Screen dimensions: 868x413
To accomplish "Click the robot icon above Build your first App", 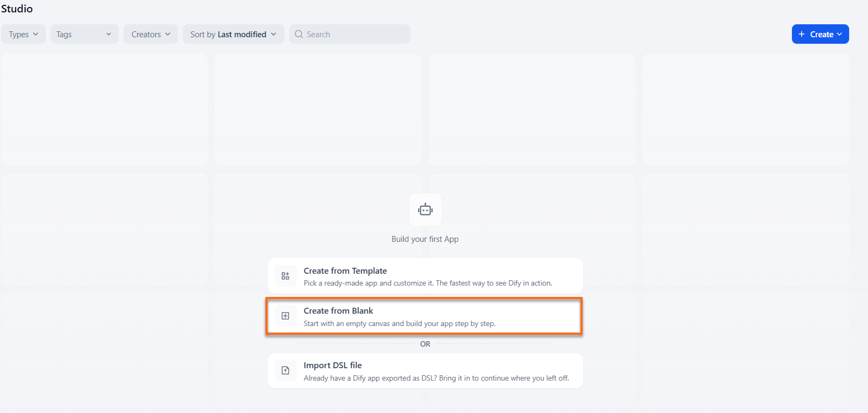I will click(425, 209).
